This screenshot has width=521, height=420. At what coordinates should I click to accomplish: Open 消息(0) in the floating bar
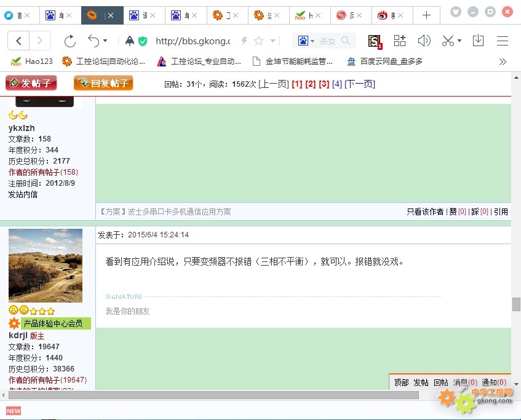(465, 382)
